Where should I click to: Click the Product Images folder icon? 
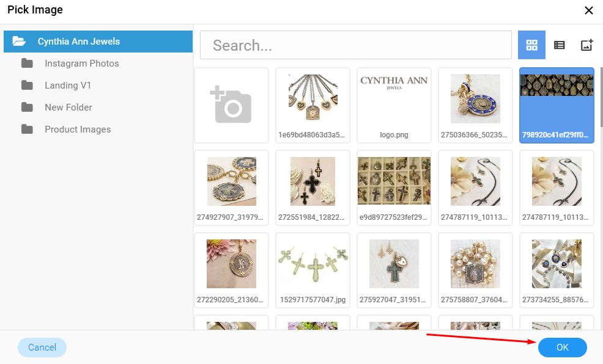point(27,129)
